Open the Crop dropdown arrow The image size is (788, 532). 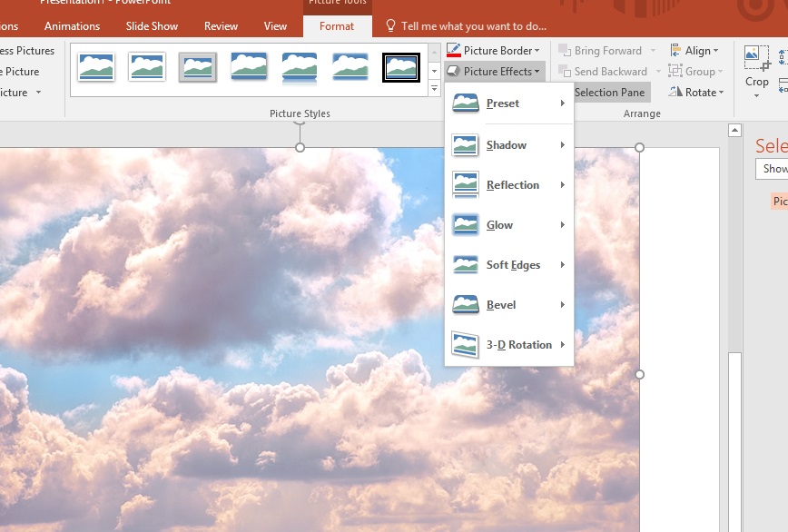click(757, 95)
